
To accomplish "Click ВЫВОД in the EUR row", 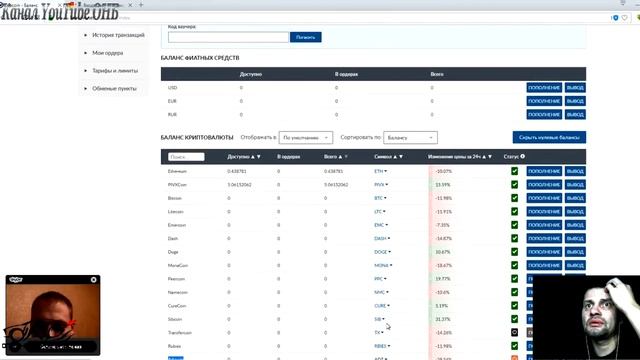I will (x=575, y=101).
